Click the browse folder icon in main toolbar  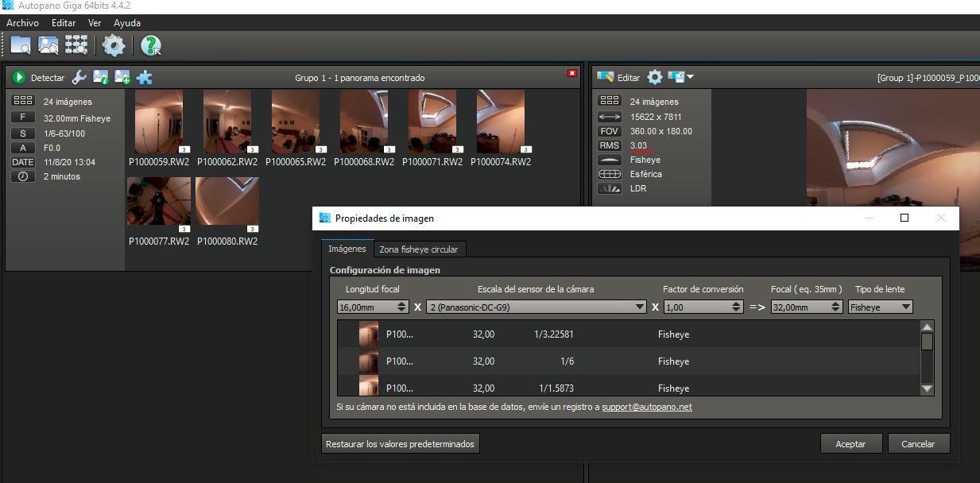(21, 45)
